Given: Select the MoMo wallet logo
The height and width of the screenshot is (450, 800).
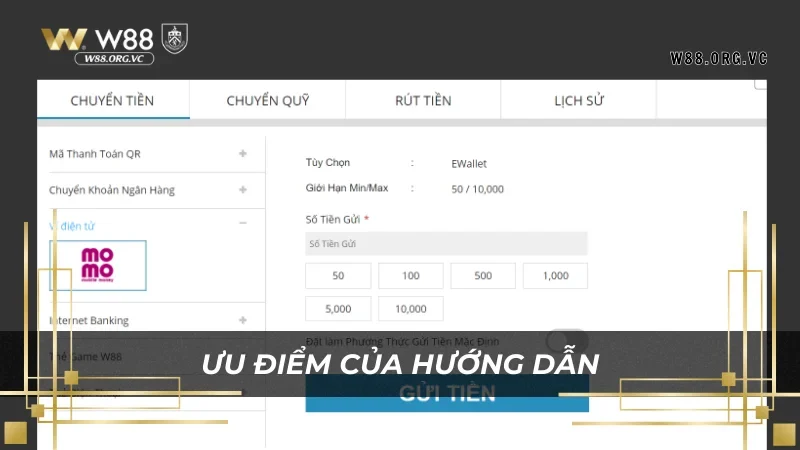Looking at the screenshot, I should 97,265.
